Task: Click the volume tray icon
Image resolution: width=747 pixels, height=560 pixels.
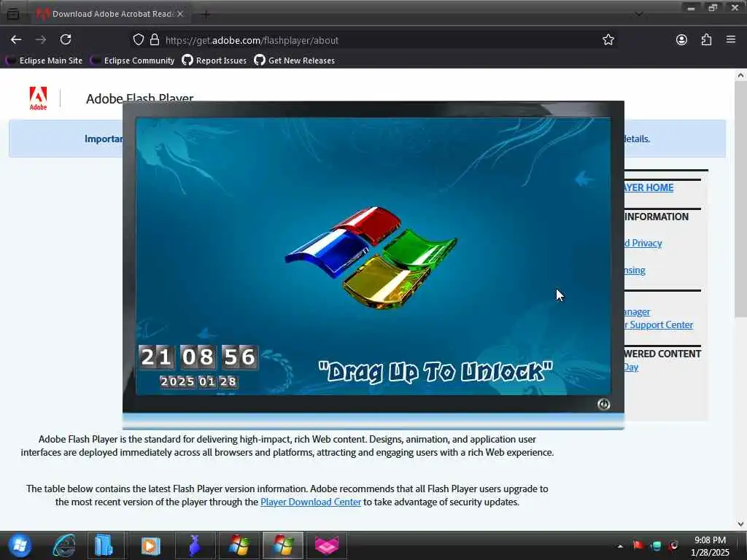Action: (673, 545)
